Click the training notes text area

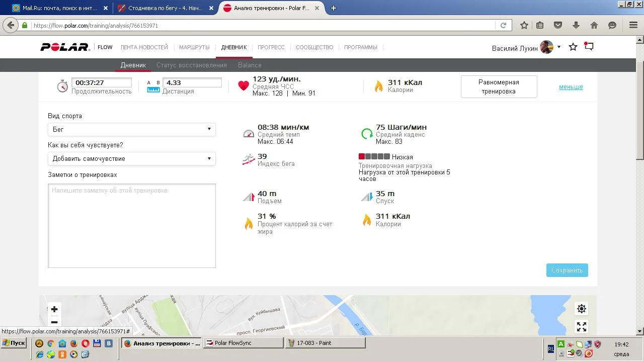pos(131,225)
